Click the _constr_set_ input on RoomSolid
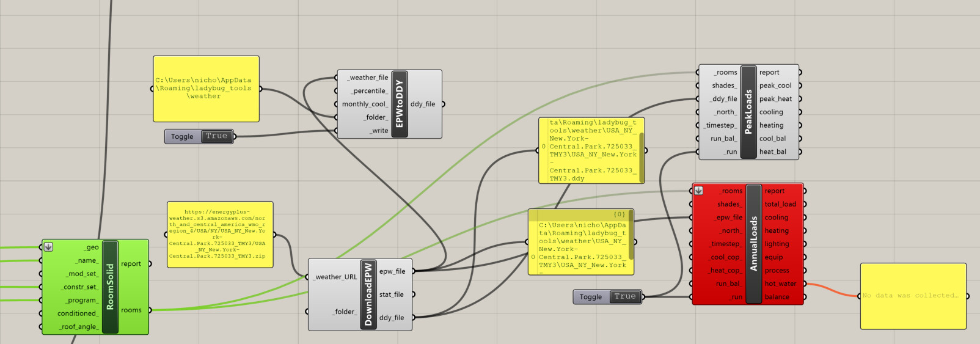Viewport: 980px width, 344px height. (x=80, y=287)
